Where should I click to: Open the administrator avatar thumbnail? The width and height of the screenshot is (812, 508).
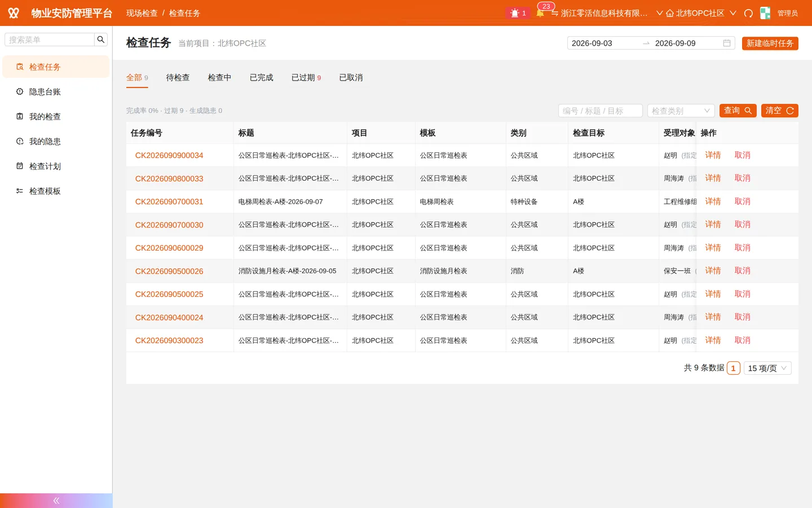click(x=765, y=13)
